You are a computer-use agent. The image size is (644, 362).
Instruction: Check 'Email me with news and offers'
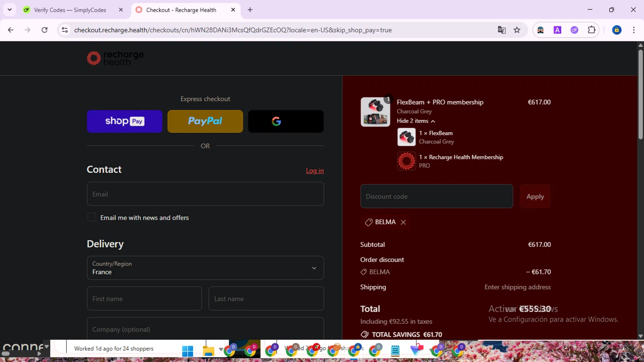coord(91,217)
